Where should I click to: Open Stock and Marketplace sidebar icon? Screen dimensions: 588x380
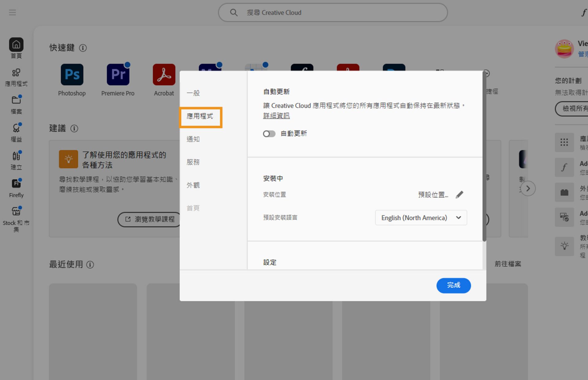[16, 211]
